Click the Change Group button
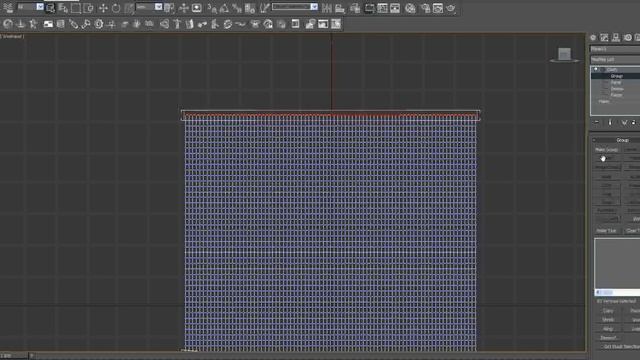The width and height of the screenshot is (640, 360). point(606,167)
